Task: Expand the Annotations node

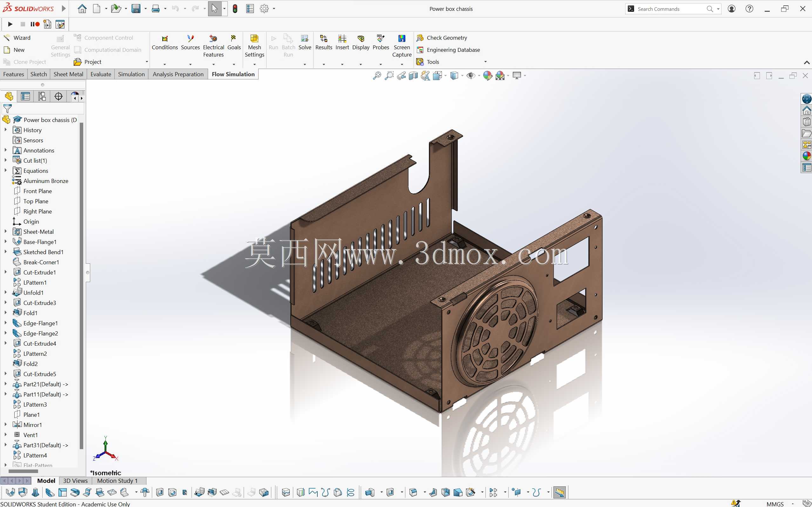Action: tap(6, 150)
